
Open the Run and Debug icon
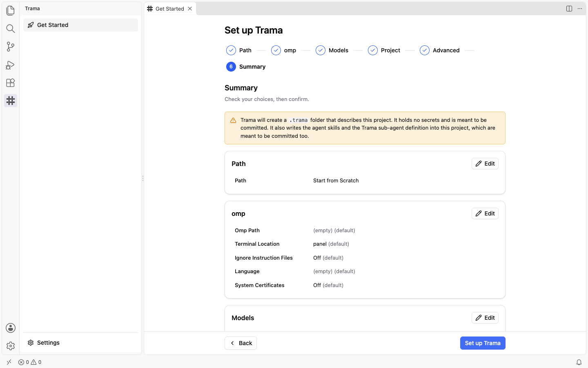11,65
